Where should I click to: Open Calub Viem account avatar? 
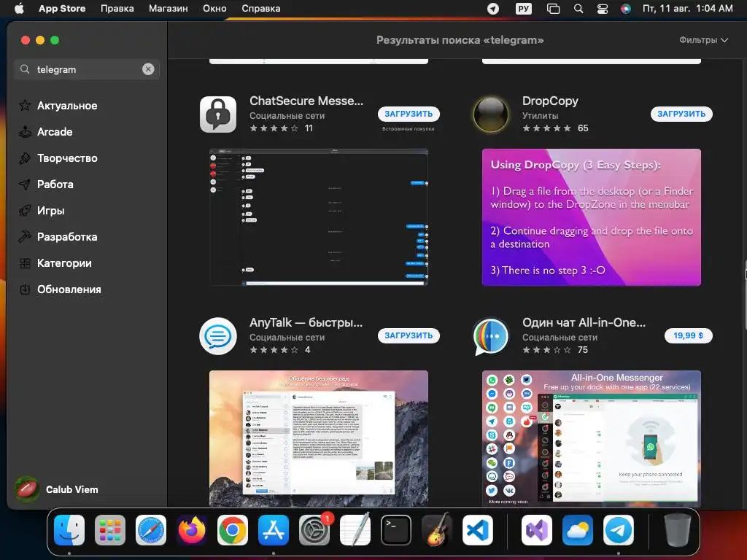[27, 489]
